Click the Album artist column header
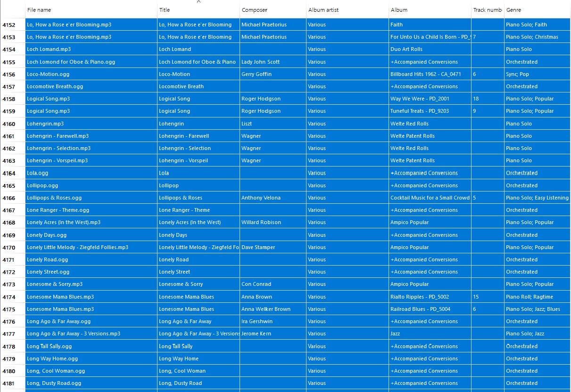 click(323, 10)
